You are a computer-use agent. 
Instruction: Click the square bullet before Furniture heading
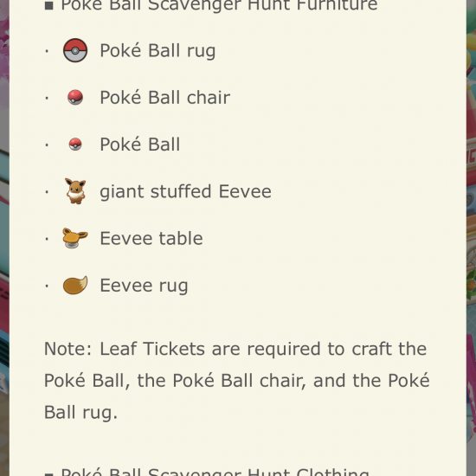pyautogui.click(x=48, y=5)
